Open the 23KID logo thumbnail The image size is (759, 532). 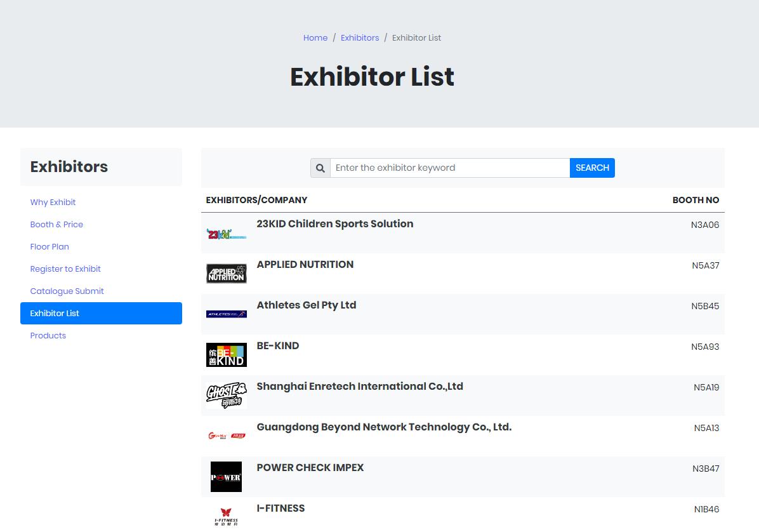227,234
